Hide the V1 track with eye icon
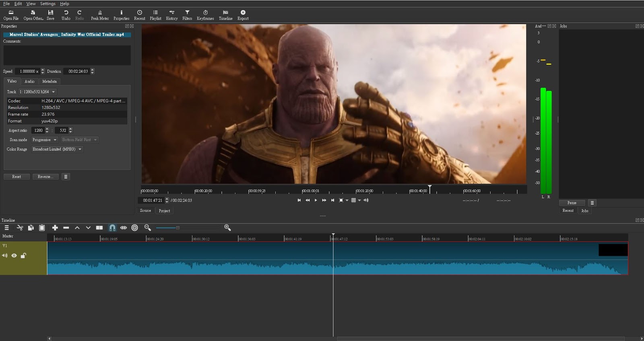Image resolution: width=644 pixels, height=341 pixels. [14, 255]
